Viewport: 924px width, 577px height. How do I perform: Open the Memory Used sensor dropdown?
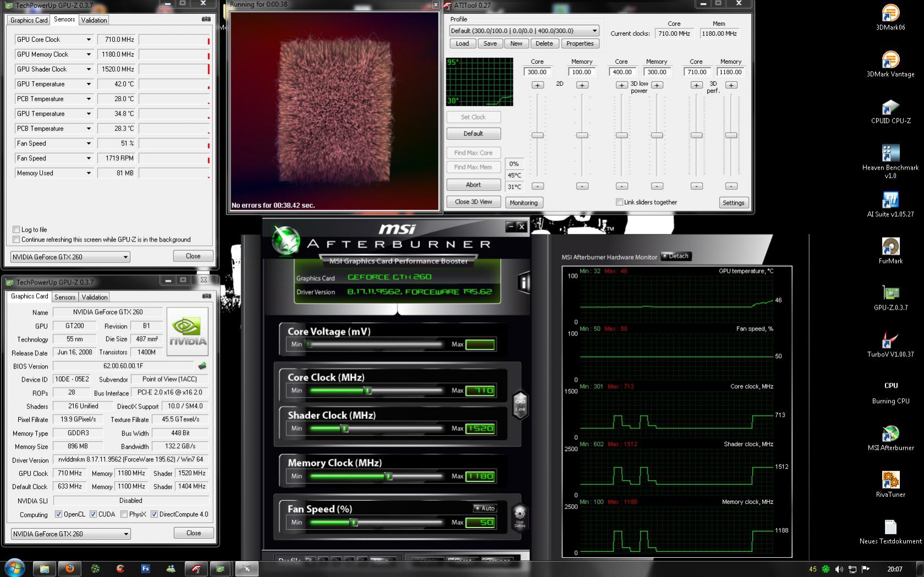pos(88,173)
